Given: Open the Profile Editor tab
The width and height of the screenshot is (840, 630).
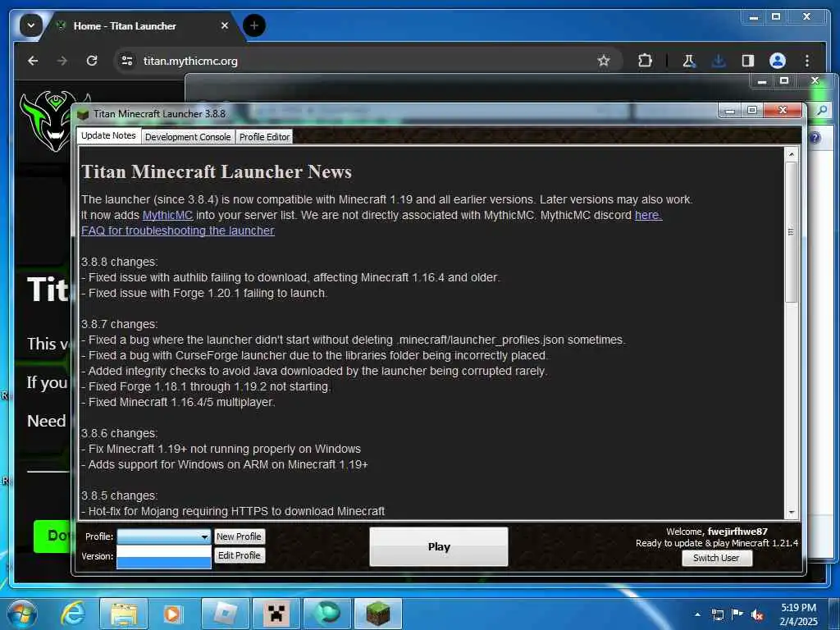Looking at the screenshot, I should tap(264, 137).
